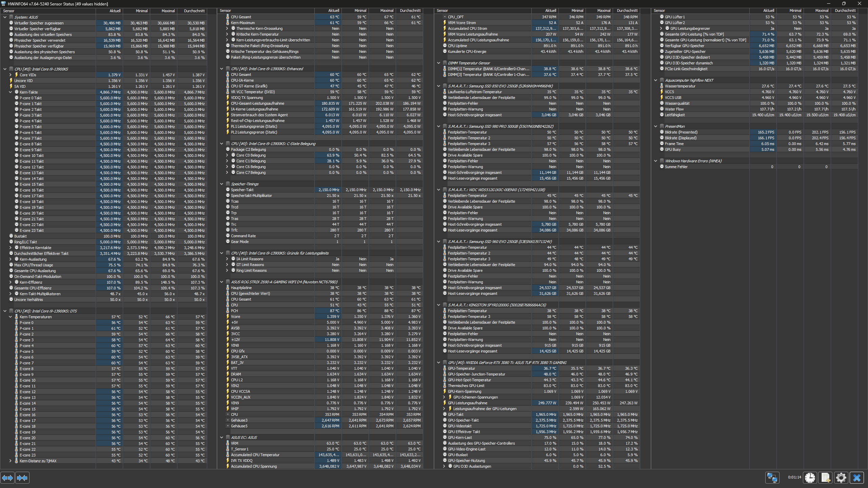
Task: Click the second panel's Maximal header
Action: (387, 11)
